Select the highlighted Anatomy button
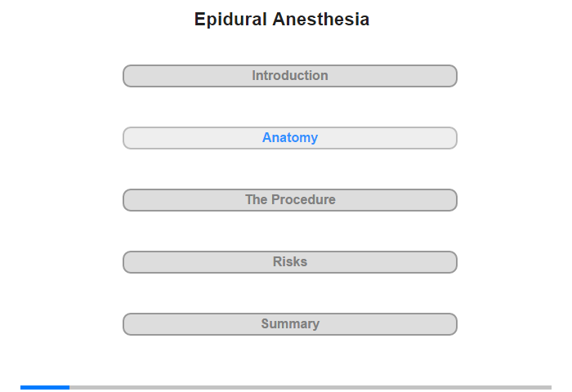Viewport: 572px width, 392px height. (289, 138)
